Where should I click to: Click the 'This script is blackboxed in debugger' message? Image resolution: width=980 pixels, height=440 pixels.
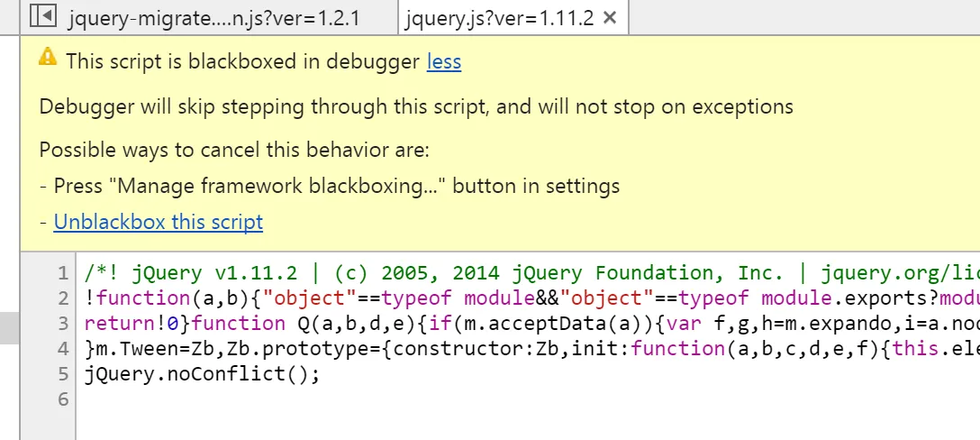243,61
